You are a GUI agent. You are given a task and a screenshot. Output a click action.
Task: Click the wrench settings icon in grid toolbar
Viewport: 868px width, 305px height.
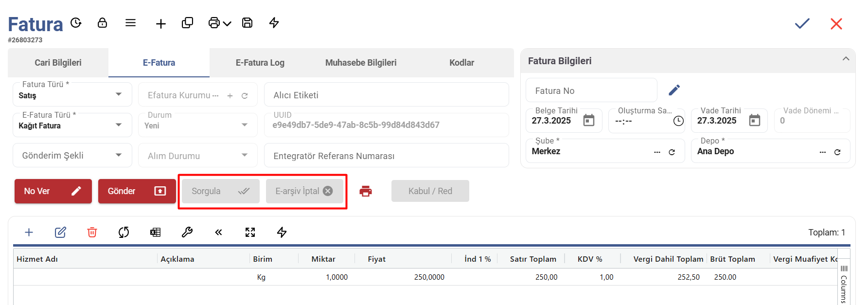[187, 233]
